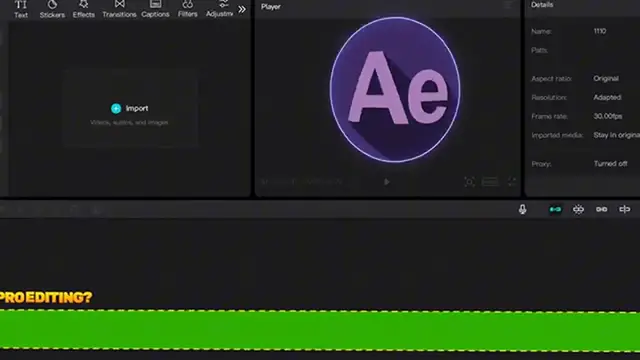This screenshot has width=640, height=360.
Task: Open the Transitions tab
Action: click(119, 9)
